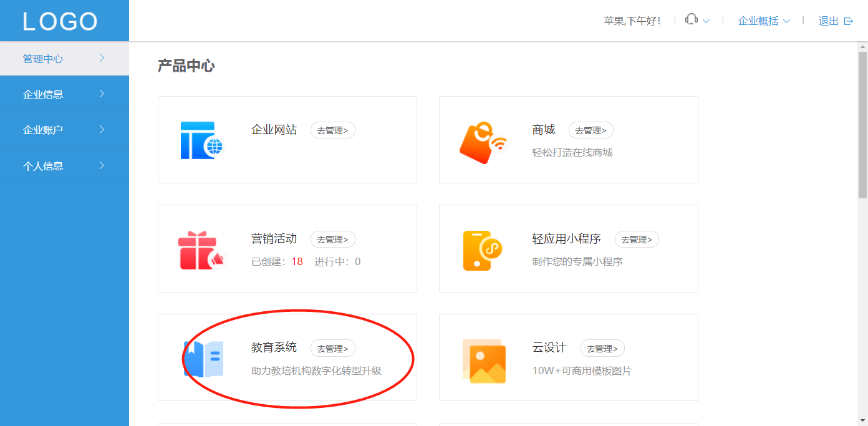Expand chevron next to 企业账户

click(x=102, y=129)
